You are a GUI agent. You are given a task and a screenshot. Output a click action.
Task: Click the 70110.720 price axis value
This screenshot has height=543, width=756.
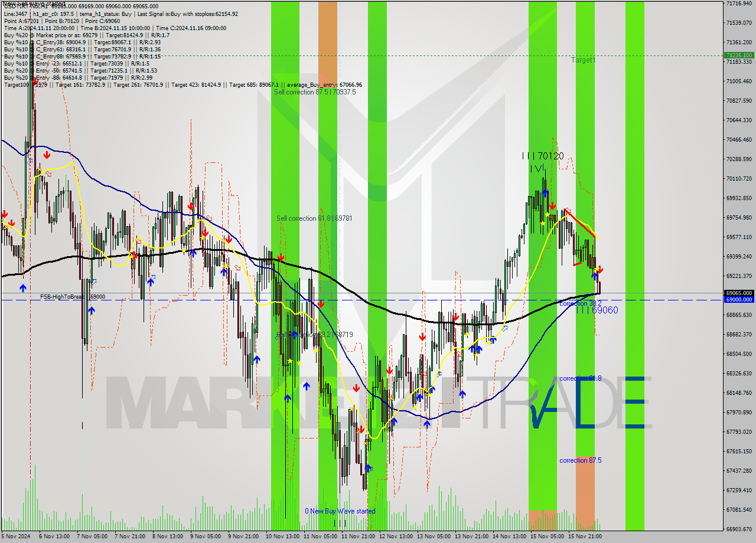(739, 178)
